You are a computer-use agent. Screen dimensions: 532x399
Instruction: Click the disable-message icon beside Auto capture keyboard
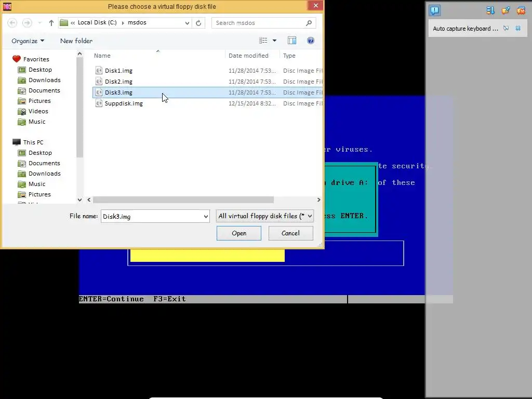point(506,29)
